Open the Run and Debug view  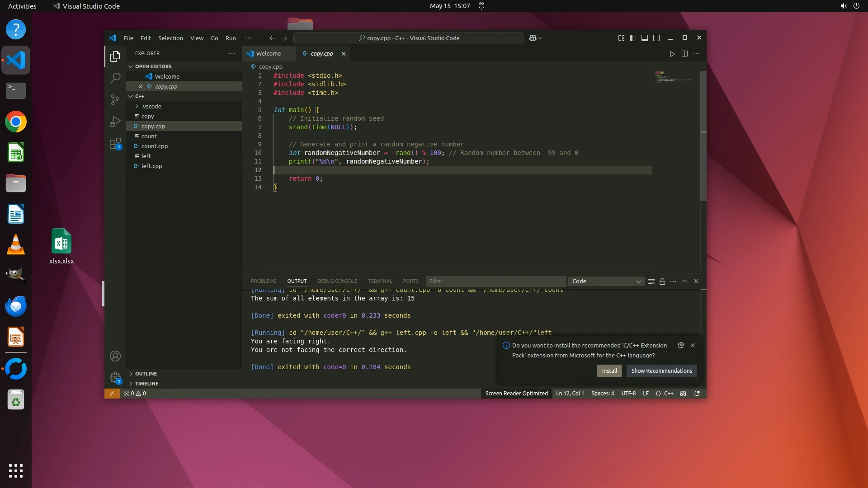(115, 122)
